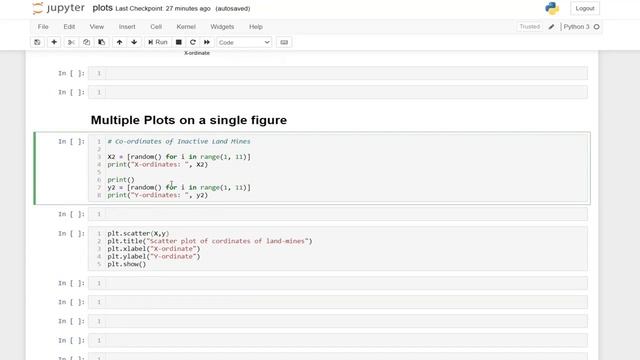Screen dimensions: 640x360
Task: Interrupt the kernel with stop icon
Action: tap(178, 42)
